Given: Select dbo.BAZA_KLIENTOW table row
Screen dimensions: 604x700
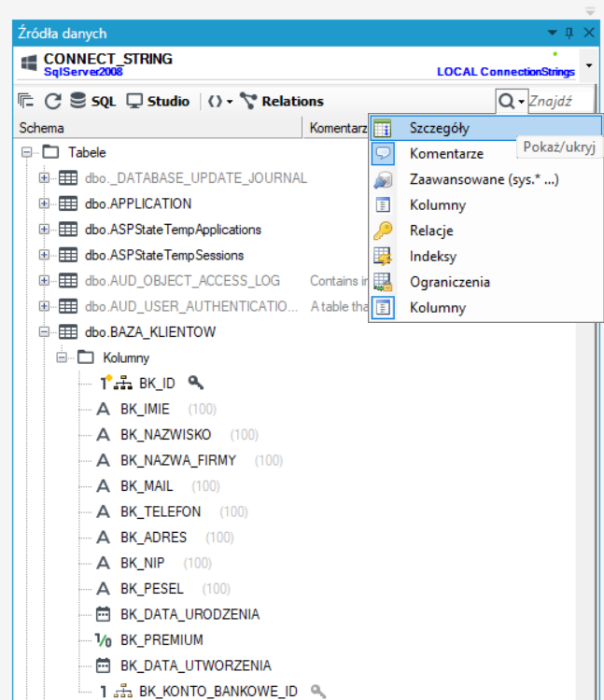Looking at the screenshot, I should [x=150, y=332].
